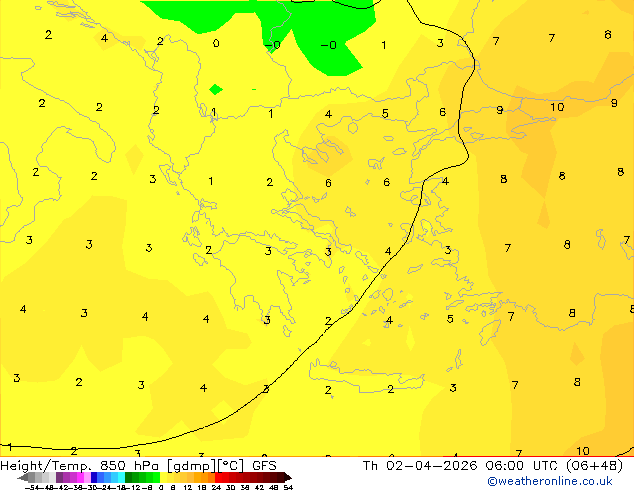Viewport: 634px width, 490px height.
Task: Click the 54 label on the temperature scale
Action: pyautogui.click(x=288, y=488)
